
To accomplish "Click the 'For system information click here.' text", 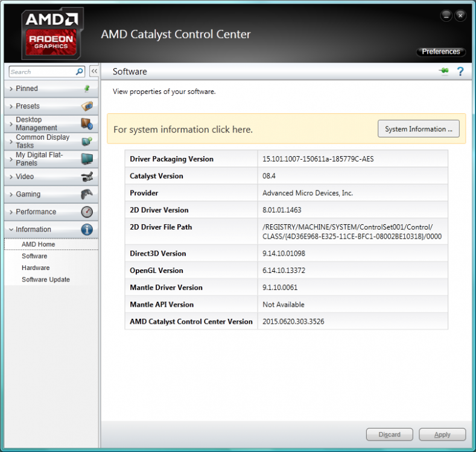I will [x=183, y=130].
